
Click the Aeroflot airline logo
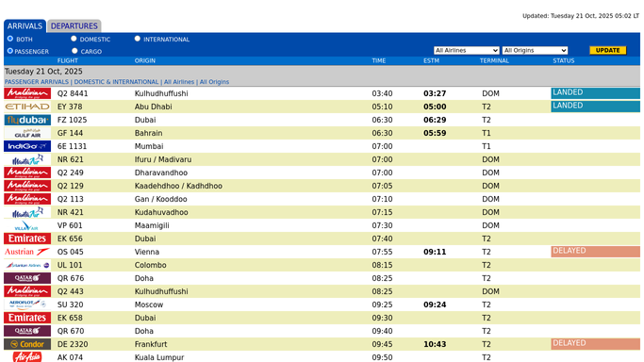[27, 304]
